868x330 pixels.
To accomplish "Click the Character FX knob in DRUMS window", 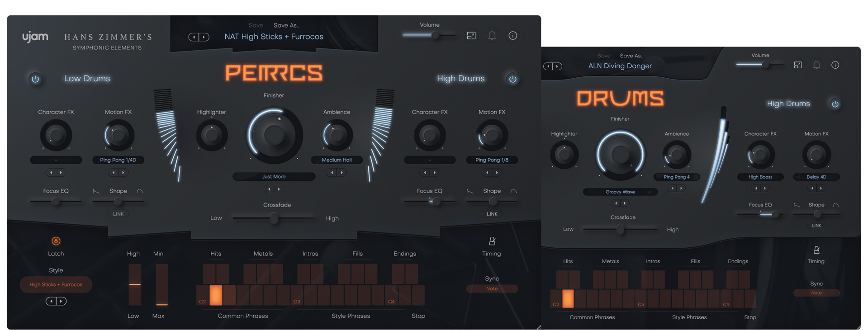I will coord(760,155).
